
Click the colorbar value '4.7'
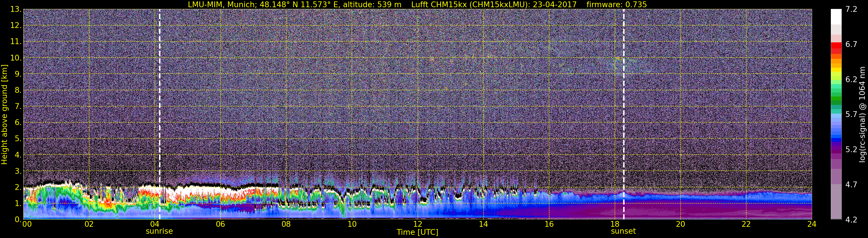(x=851, y=185)
